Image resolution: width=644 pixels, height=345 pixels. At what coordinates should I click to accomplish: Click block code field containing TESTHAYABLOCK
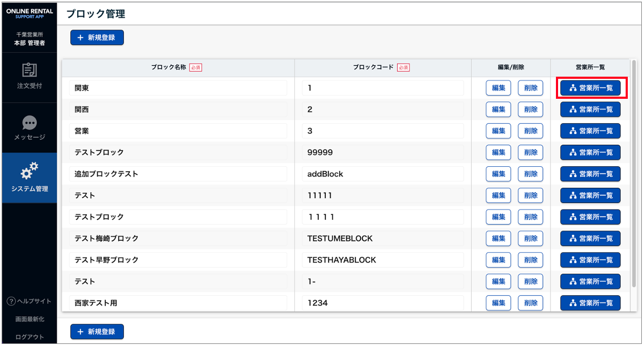[x=383, y=260]
